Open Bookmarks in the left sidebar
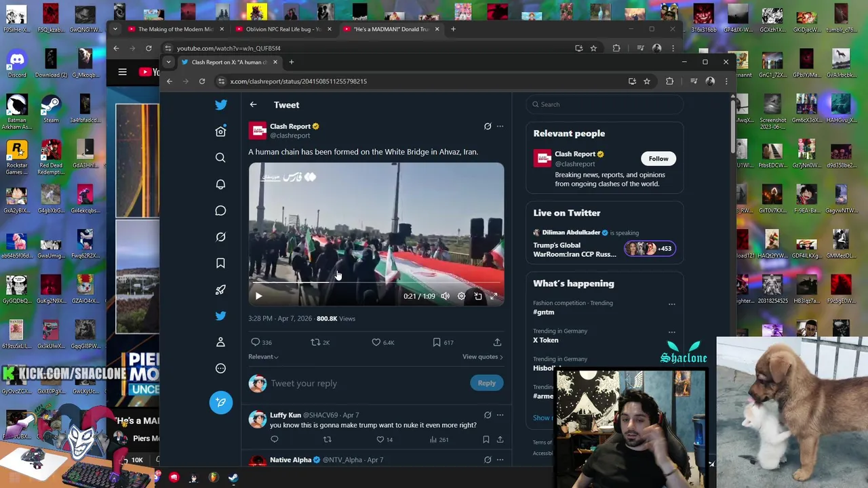The image size is (868, 488). pyautogui.click(x=220, y=263)
